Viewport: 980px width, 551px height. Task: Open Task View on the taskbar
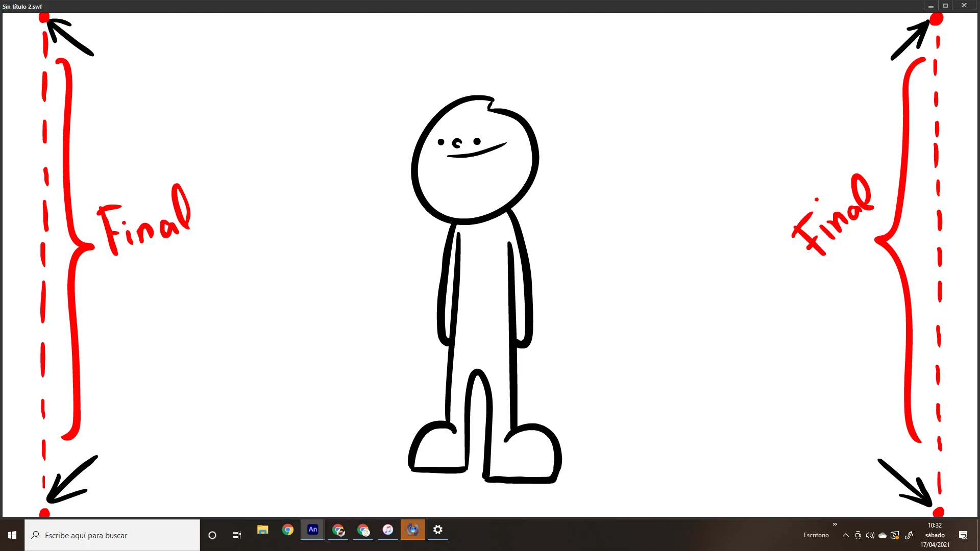coord(237,535)
